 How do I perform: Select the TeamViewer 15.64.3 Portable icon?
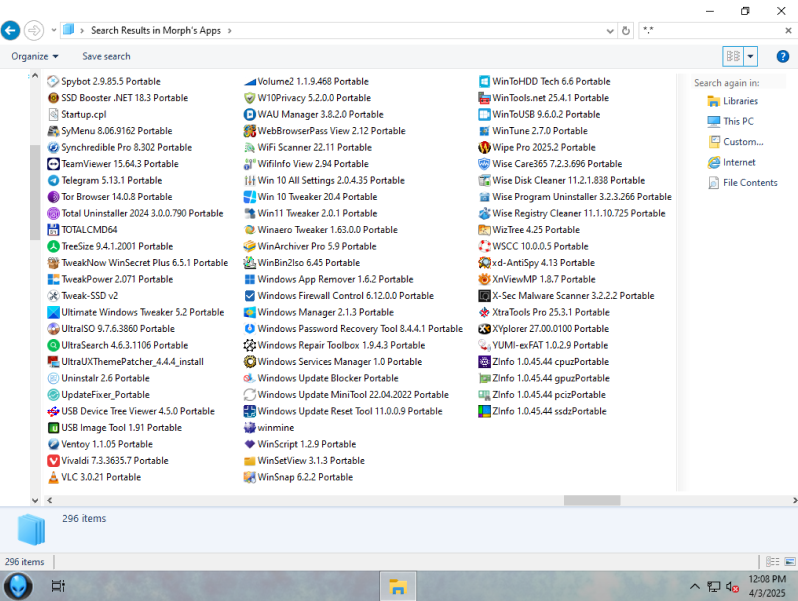click(53, 164)
